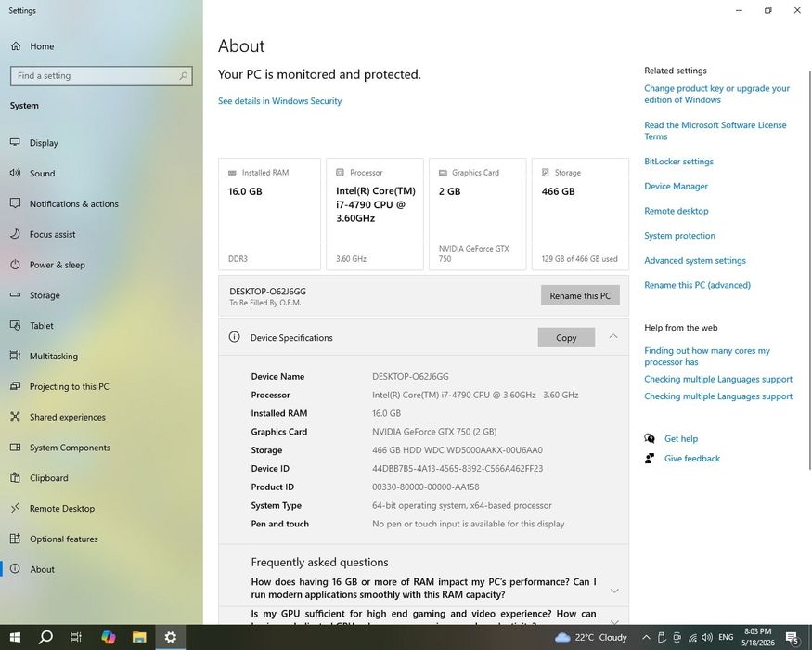Click the Graphics Card info card
The height and width of the screenshot is (650, 812).
coord(478,214)
